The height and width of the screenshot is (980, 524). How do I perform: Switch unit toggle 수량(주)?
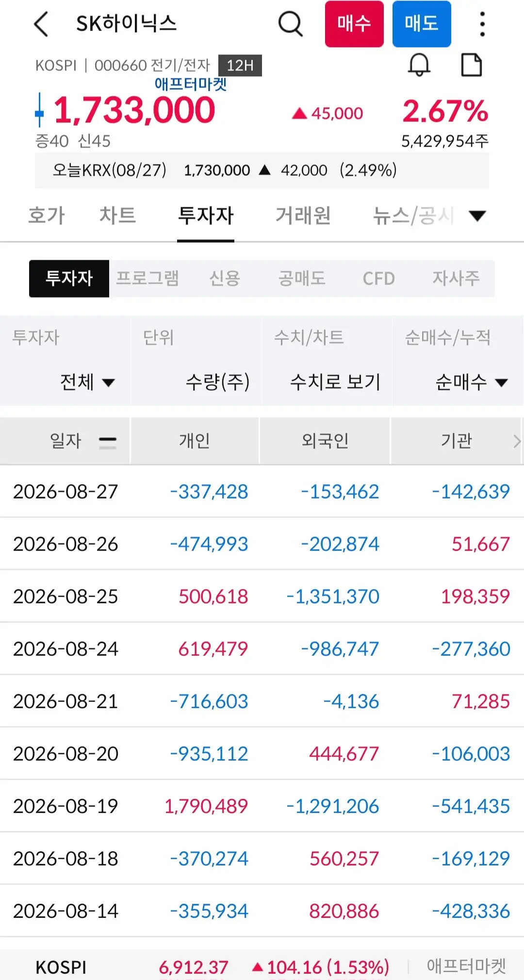point(217,382)
